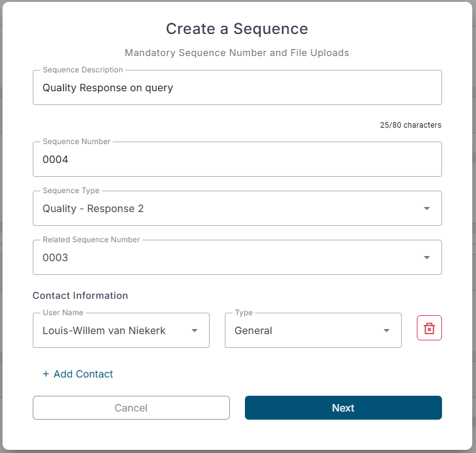Click the Next button
This screenshot has width=476, height=453.
coord(343,408)
